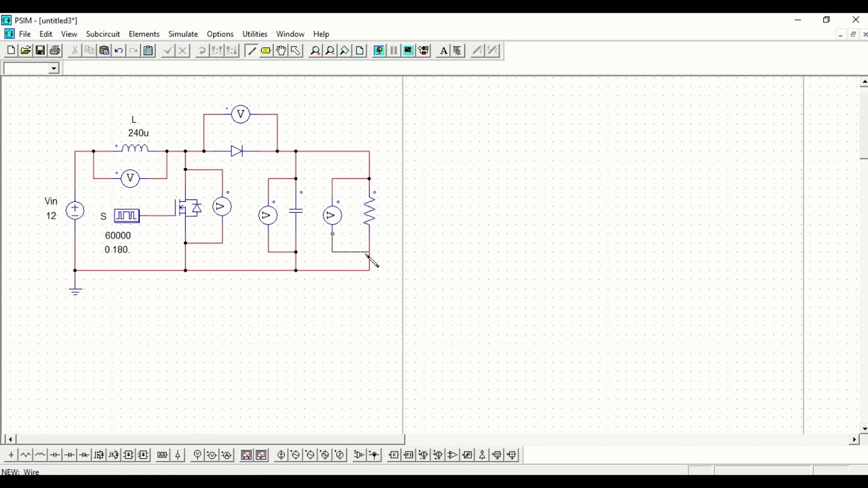Open the Simulate menu
Image resolution: width=868 pixels, height=488 pixels.
click(x=183, y=34)
